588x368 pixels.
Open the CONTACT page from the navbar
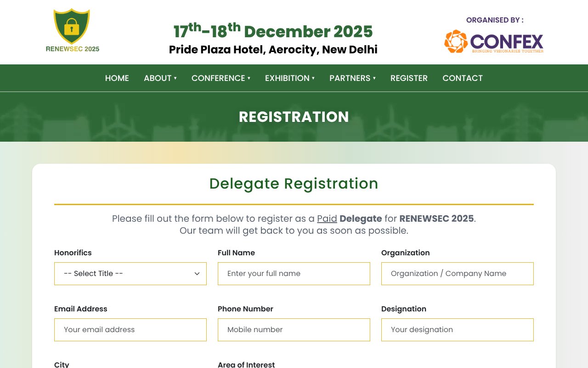pos(463,78)
